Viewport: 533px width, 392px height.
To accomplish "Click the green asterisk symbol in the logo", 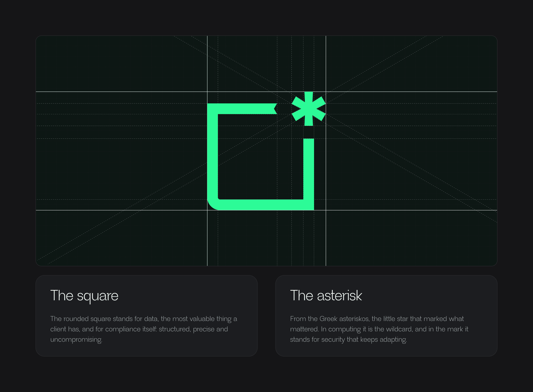I will point(309,109).
